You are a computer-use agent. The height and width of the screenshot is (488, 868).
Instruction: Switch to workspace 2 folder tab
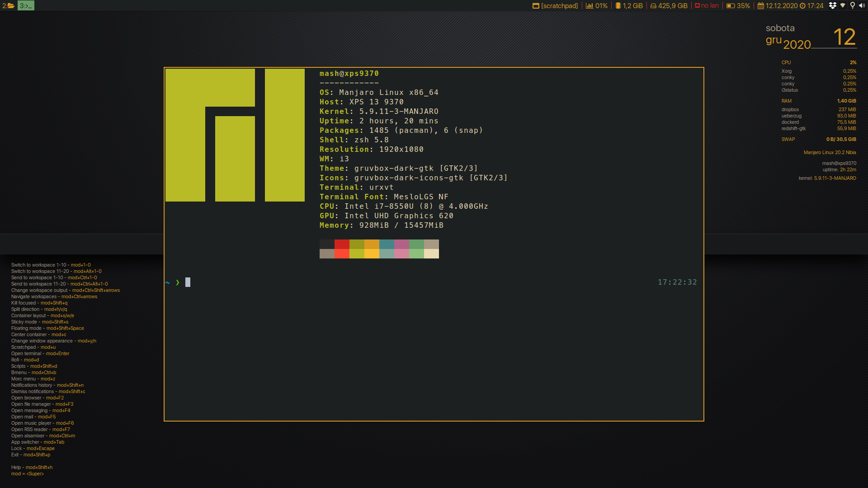coord(8,6)
